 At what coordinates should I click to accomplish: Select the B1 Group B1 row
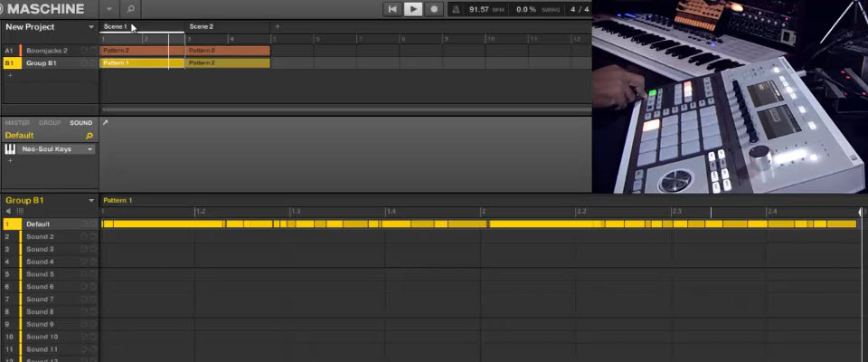[49, 63]
